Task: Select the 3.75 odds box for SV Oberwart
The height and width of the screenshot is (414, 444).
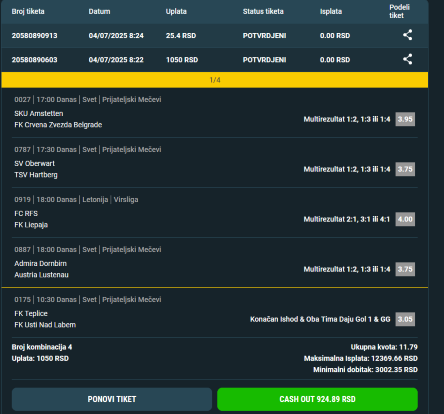Action: tap(405, 169)
